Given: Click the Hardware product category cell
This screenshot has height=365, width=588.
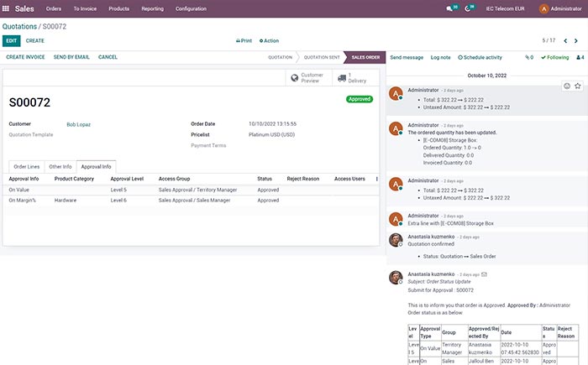Looking at the screenshot, I should click(x=66, y=200).
